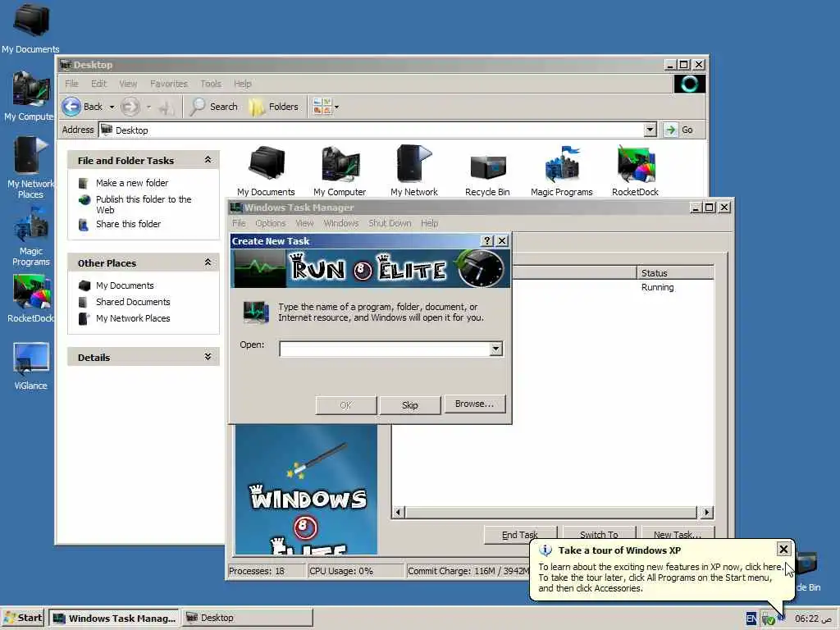This screenshot has height=630, width=840.
Task: Open RocketDock icon in Desktop window
Action: coord(636,171)
